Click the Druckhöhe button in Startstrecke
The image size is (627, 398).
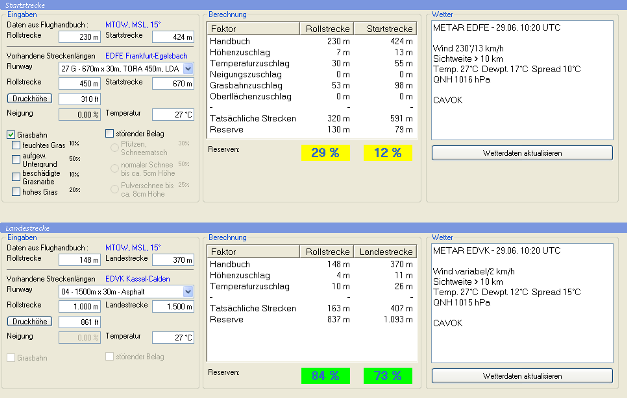[x=30, y=98]
